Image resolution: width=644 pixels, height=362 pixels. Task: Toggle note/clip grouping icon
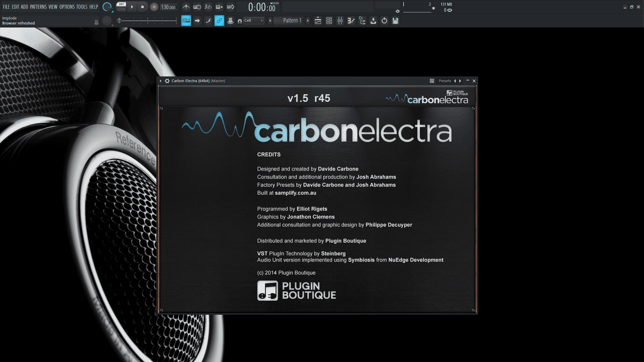point(208,21)
